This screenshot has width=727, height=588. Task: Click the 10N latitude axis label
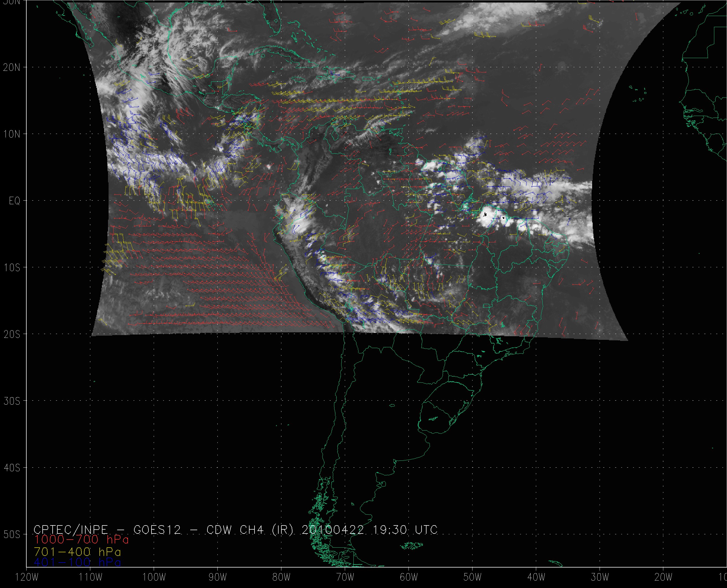12,134
